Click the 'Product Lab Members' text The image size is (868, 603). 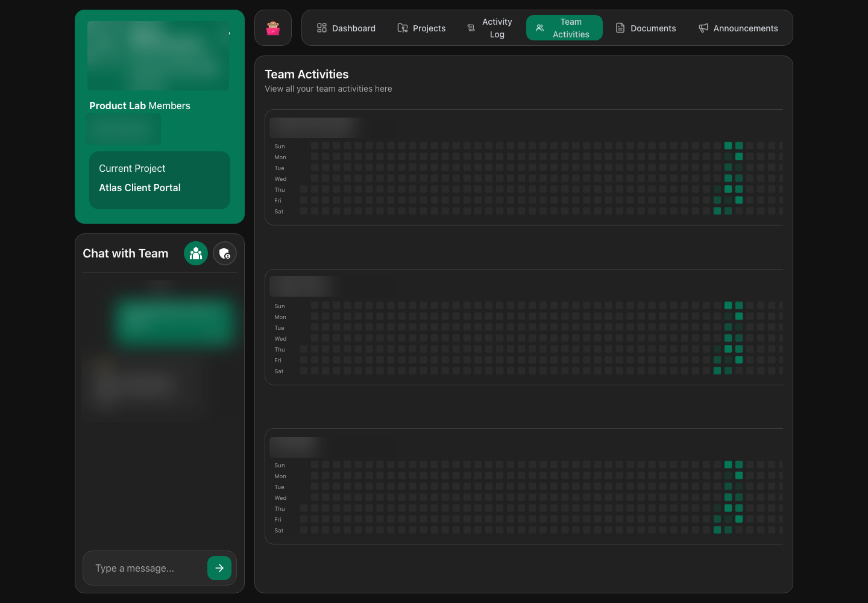pos(140,106)
